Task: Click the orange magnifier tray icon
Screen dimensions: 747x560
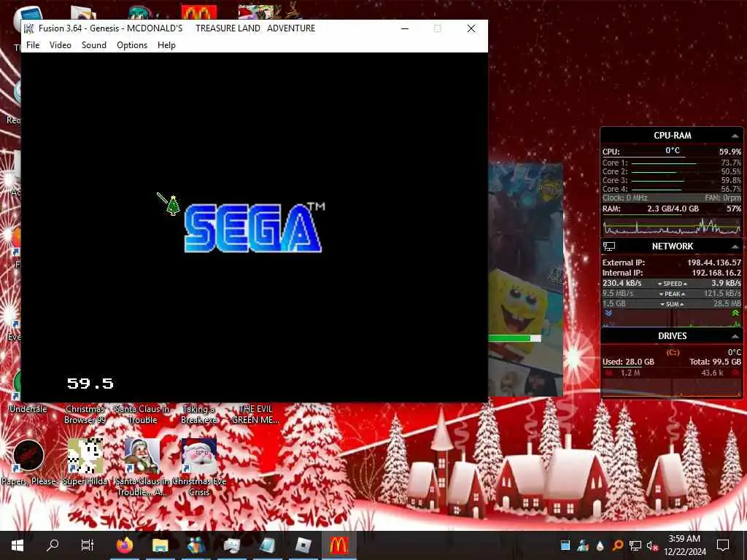Action: coord(617,545)
